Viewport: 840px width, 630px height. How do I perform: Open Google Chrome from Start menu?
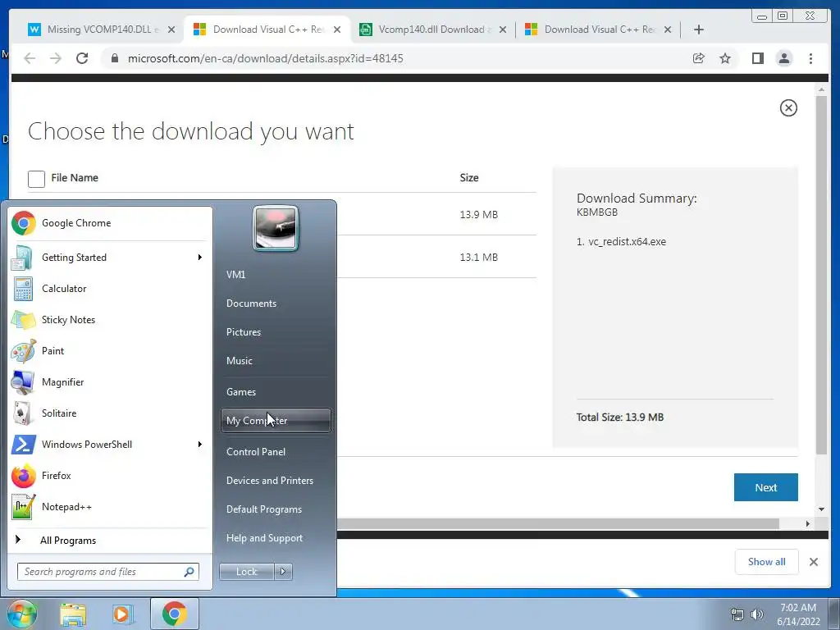(x=109, y=223)
